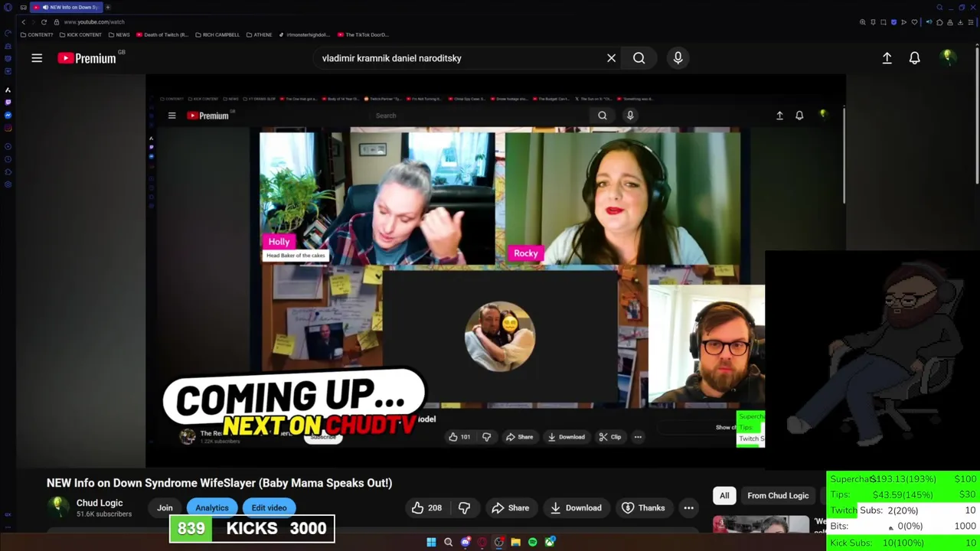
Task: Select the 'All' filter chip
Action: coord(724,495)
